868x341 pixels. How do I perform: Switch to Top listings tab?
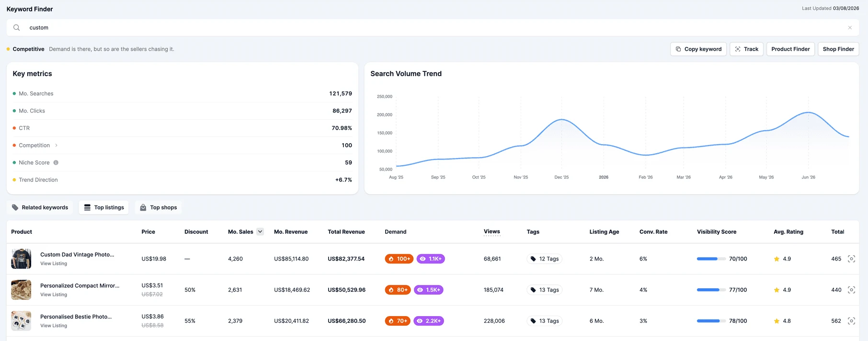(104, 207)
